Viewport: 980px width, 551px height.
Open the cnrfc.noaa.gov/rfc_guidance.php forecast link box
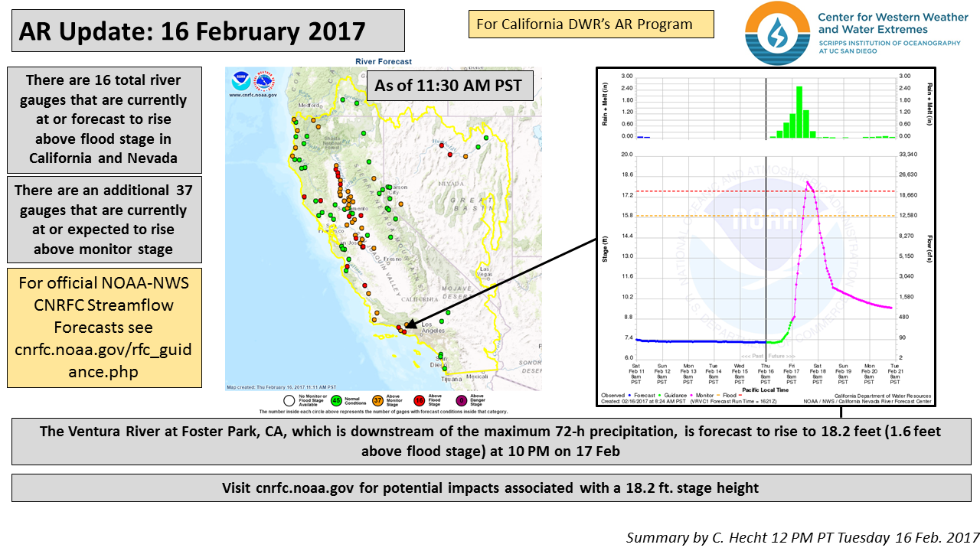105,328
